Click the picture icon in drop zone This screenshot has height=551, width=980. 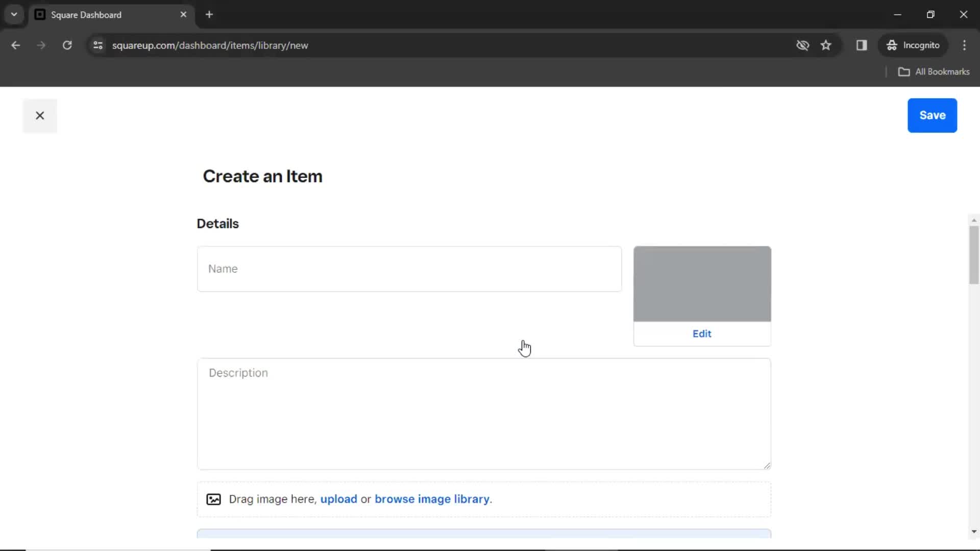[x=213, y=499]
